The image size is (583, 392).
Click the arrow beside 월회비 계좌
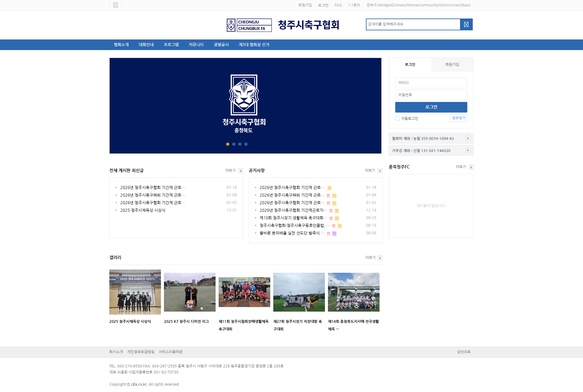pos(468,138)
